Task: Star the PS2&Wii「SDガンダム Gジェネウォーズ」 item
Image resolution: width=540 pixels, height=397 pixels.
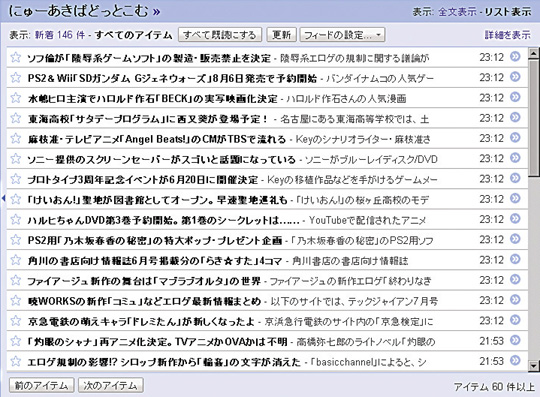Action: (x=15, y=77)
